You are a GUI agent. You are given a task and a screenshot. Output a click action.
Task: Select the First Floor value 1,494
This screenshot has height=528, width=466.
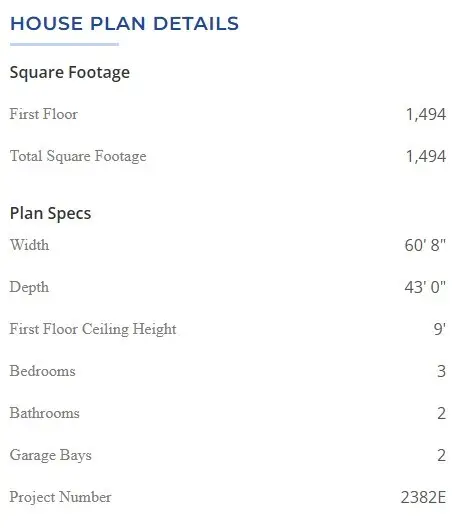tap(426, 114)
